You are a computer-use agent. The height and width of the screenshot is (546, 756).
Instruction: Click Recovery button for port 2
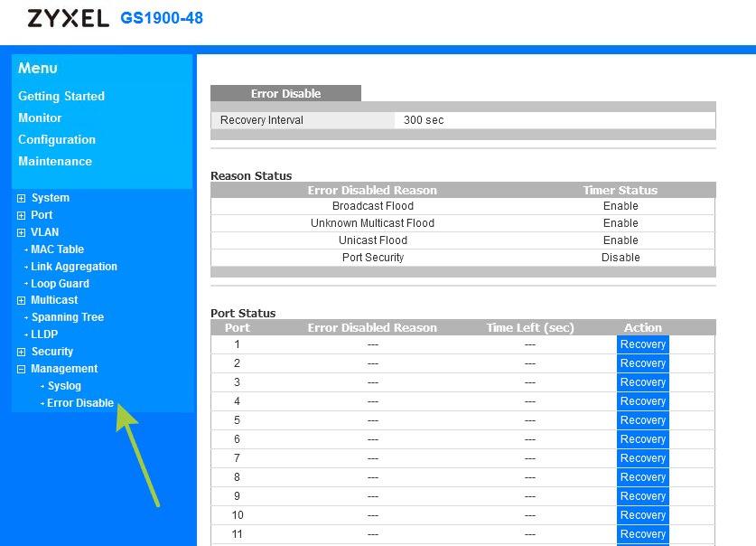(643, 363)
